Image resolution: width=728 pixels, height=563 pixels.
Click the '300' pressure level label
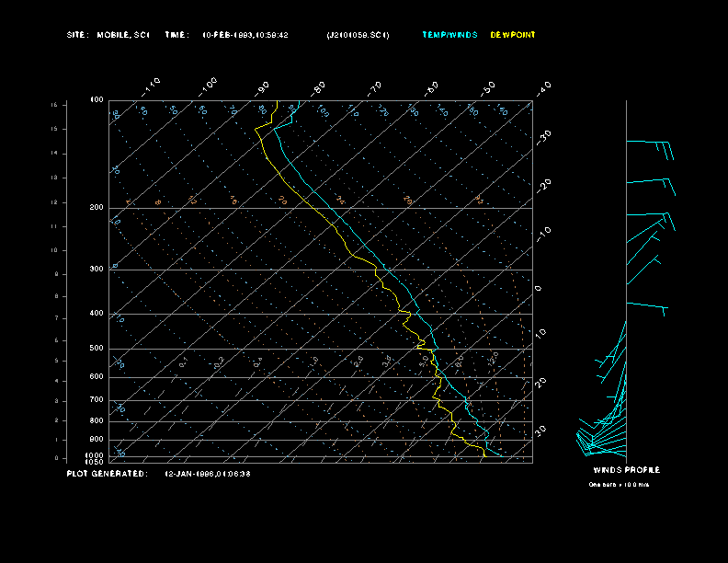pos(97,269)
